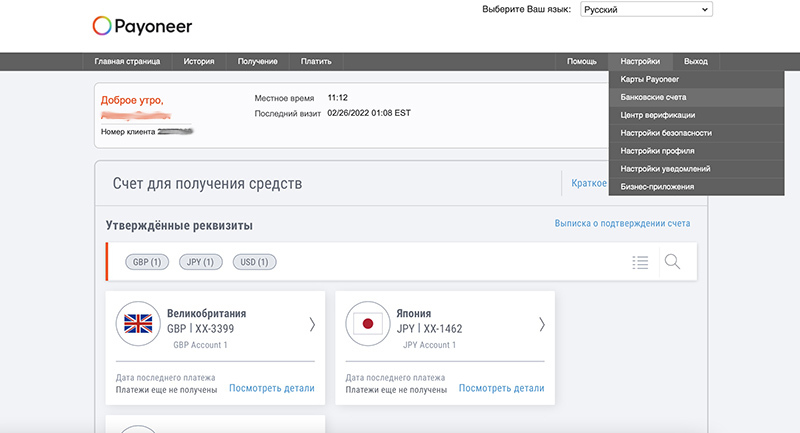The width and height of the screenshot is (800, 433).
Task: Open the Помощь menu
Action: [x=582, y=61]
